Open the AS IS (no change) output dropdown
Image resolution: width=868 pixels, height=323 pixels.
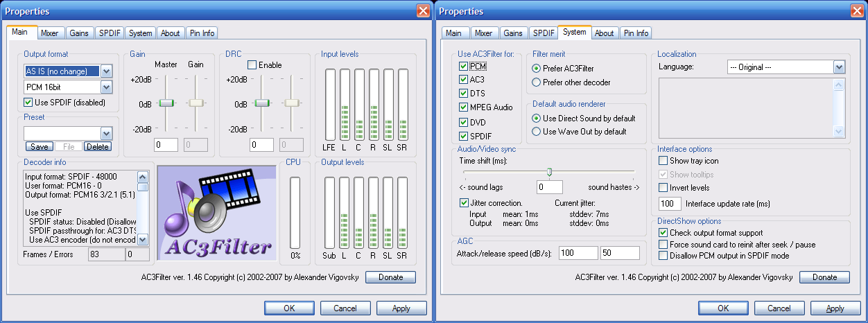point(106,71)
